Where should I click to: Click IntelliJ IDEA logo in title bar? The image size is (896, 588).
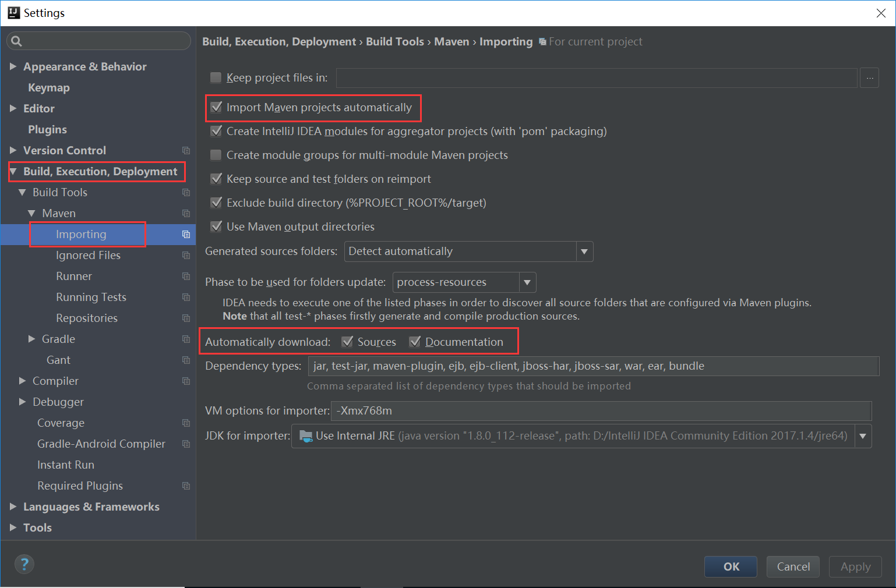pyautogui.click(x=13, y=13)
